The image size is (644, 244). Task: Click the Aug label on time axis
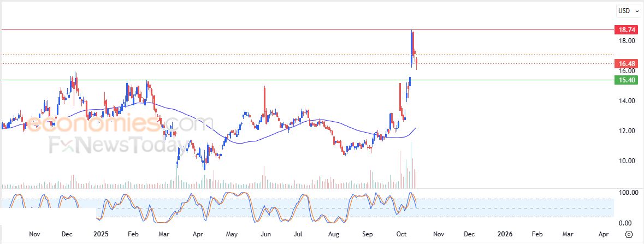[334, 234]
